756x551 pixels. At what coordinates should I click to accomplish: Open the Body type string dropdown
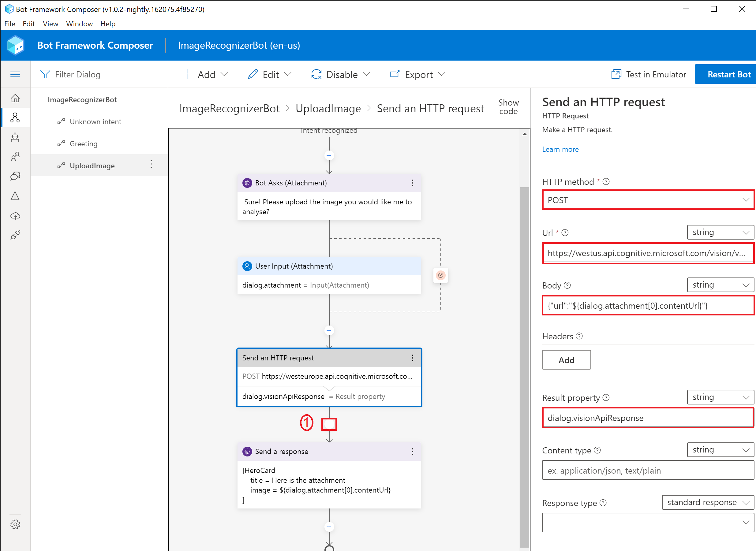tap(720, 285)
